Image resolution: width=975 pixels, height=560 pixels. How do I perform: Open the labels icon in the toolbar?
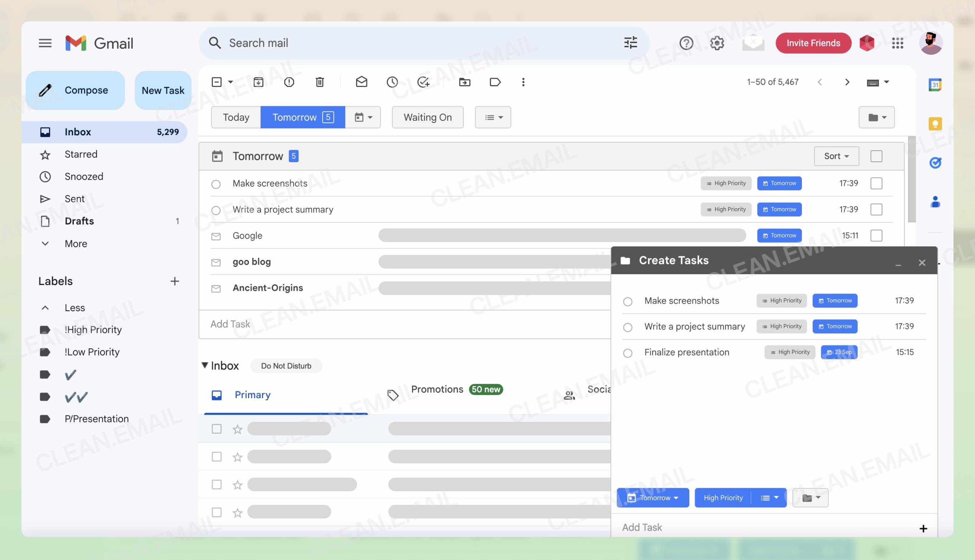pos(495,82)
